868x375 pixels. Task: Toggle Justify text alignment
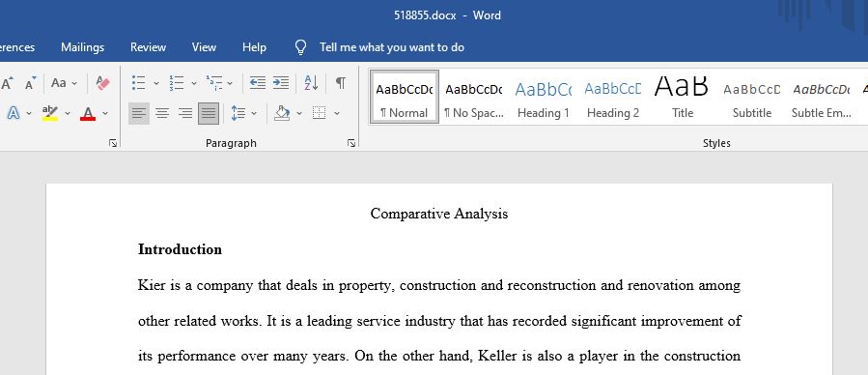209,113
